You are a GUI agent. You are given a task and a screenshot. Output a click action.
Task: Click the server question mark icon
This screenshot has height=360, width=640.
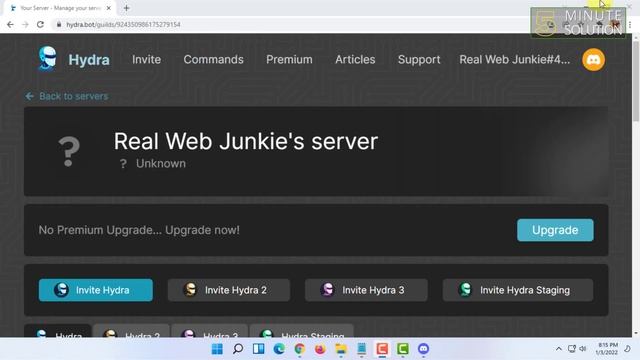click(69, 151)
